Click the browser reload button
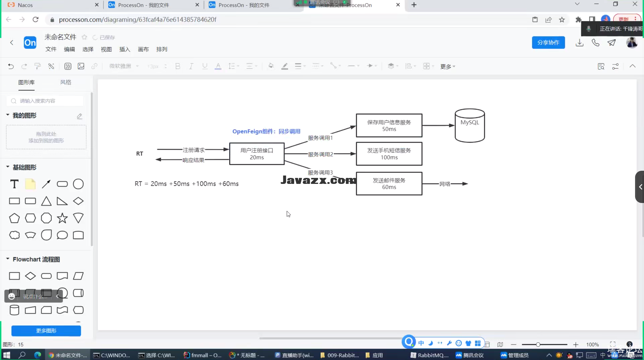The image size is (644, 360). 35,19
